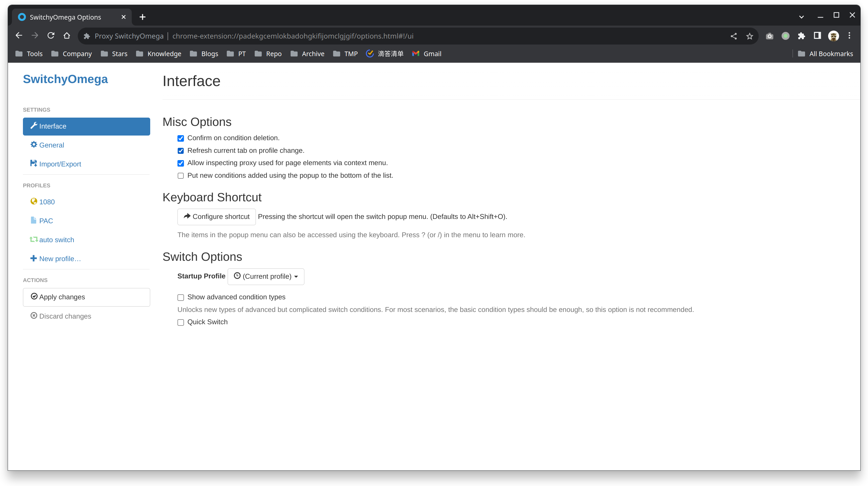
Task: Click the globe icon of profile 1080
Action: (34, 201)
